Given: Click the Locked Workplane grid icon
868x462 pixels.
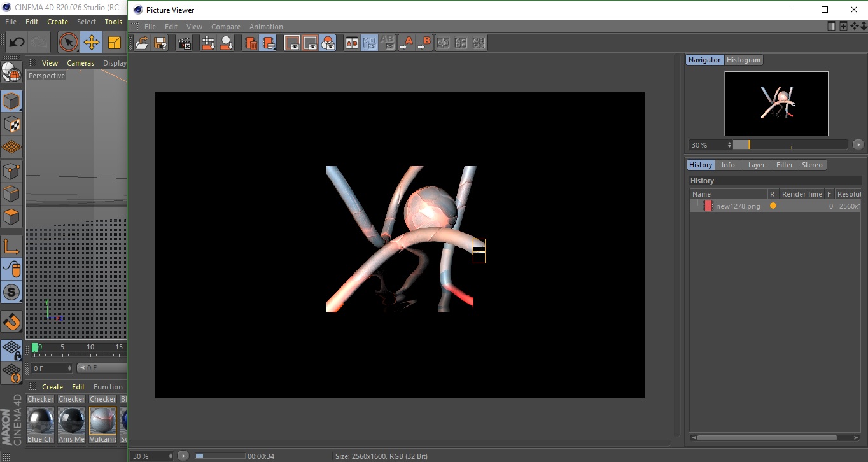Looking at the screenshot, I should 11,351.
